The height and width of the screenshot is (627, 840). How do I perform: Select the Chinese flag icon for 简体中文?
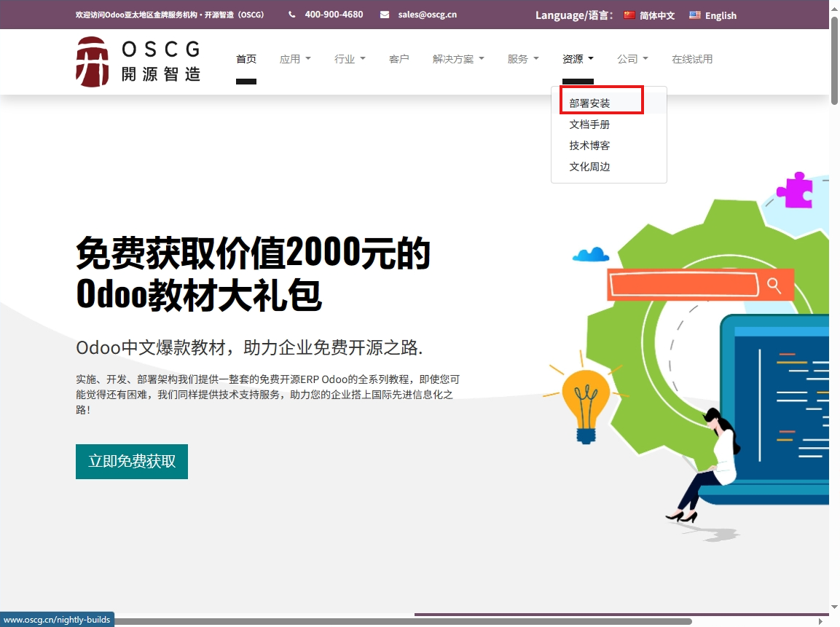629,15
